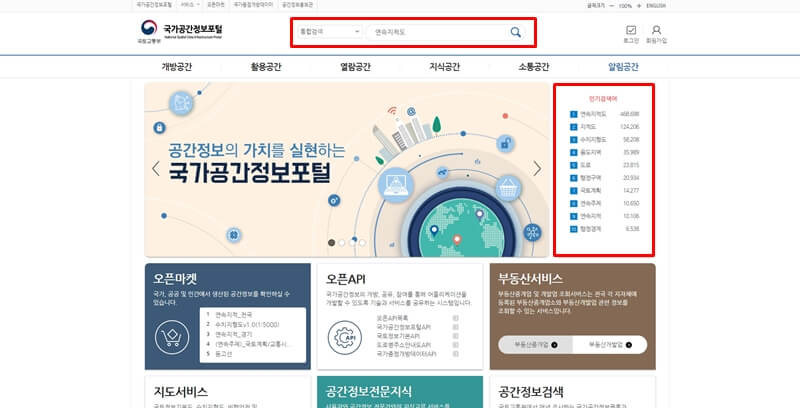Open the 국가공간정보포털API link
The height and width of the screenshot is (408, 800).
click(404, 327)
